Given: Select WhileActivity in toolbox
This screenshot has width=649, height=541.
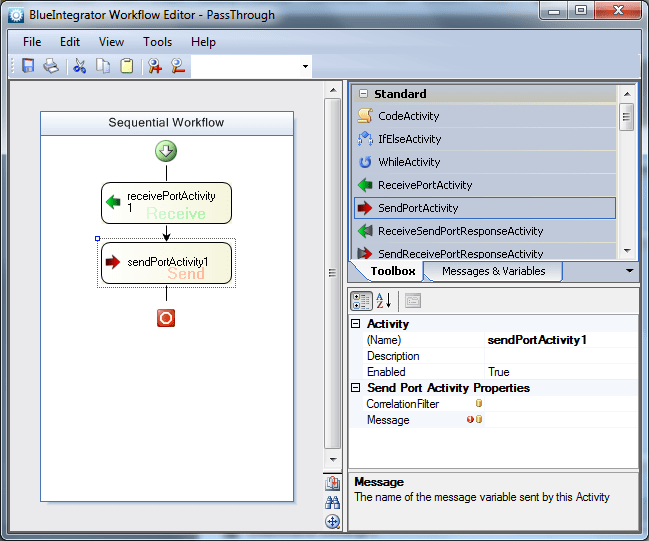Looking at the screenshot, I should pos(485,162).
